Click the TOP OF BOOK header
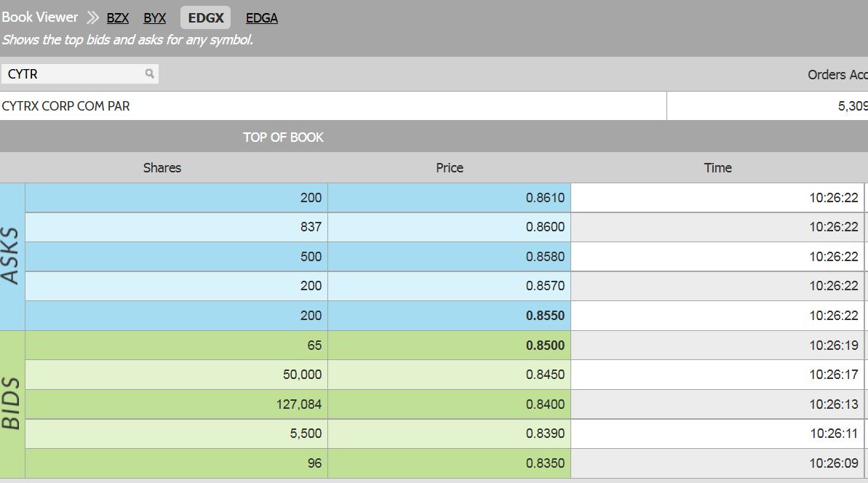Screen dimensions: 868x483 pyautogui.click(x=283, y=137)
